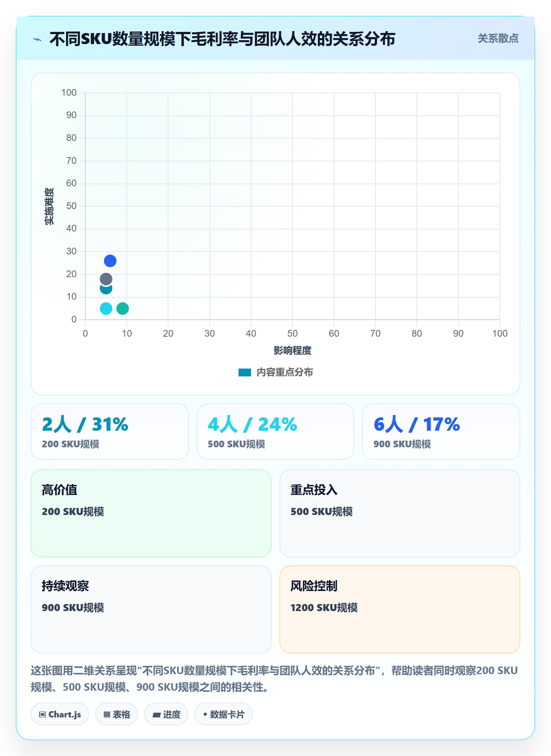
Task: Click the Chart.js chip
Action: [x=60, y=714]
